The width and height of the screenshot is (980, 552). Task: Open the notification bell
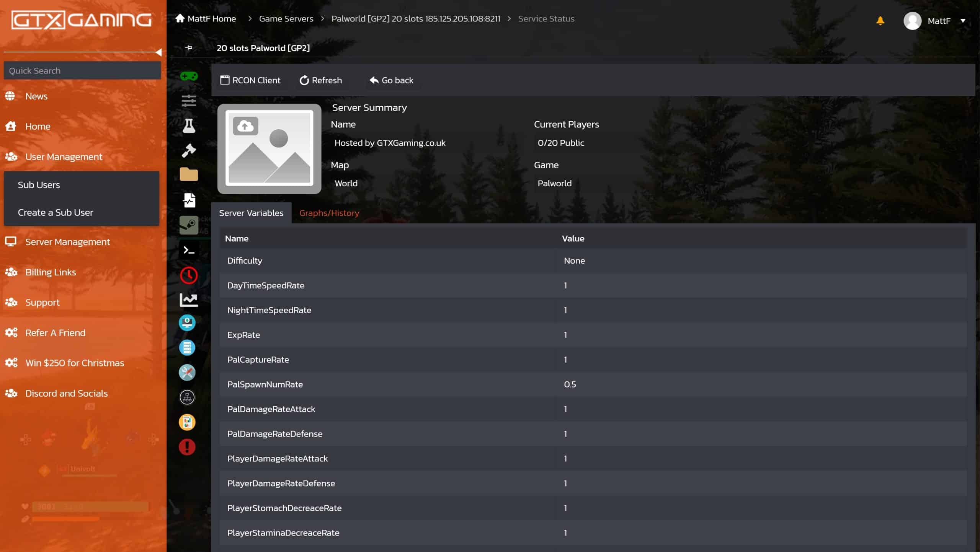[880, 21]
